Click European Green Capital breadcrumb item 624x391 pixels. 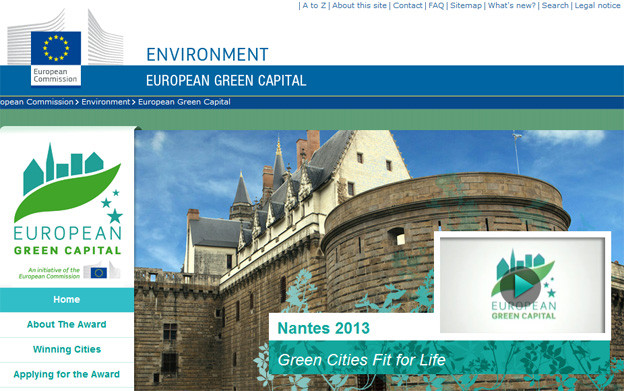click(x=184, y=102)
